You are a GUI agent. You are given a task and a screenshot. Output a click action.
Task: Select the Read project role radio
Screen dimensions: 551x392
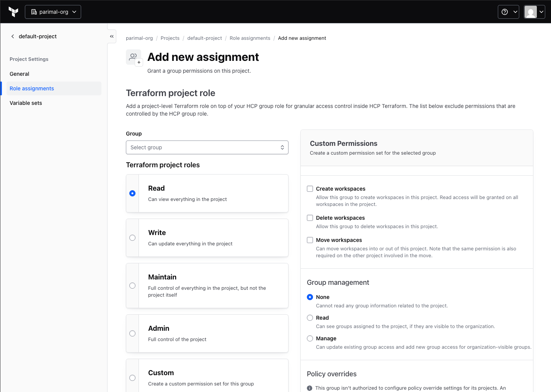[132, 193]
